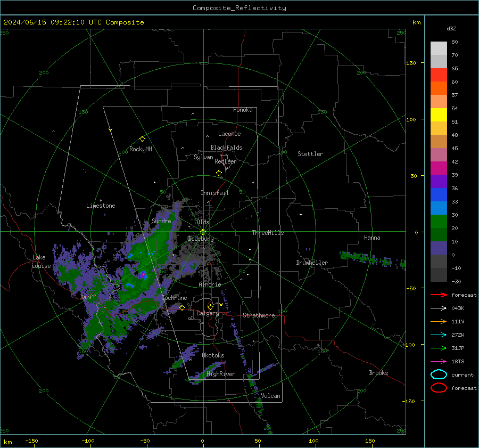
Task: Click the Sundre label
Action: click(x=161, y=221)
